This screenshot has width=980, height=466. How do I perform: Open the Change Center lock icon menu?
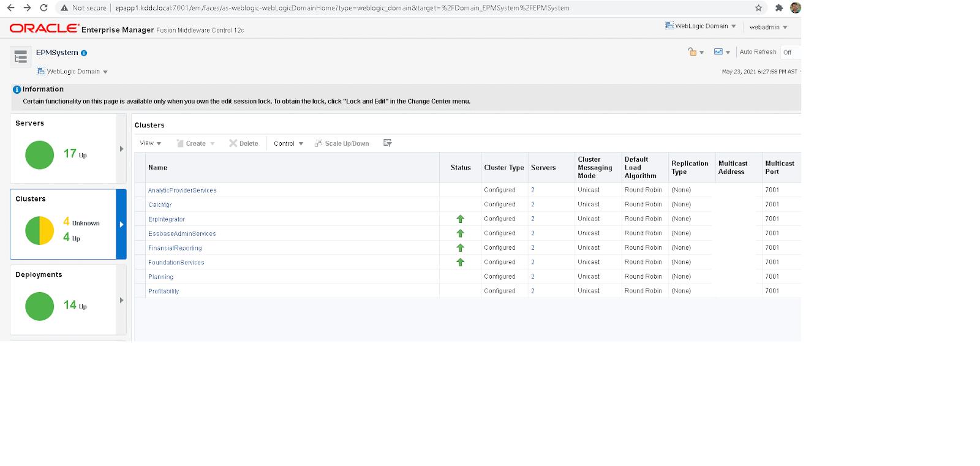[696, 52]
